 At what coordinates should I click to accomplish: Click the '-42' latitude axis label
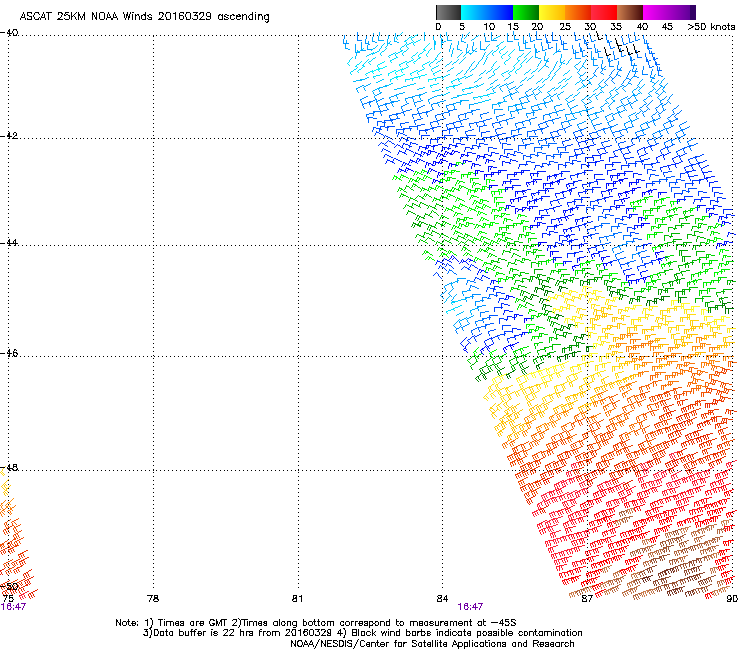(x=9, y=135)
